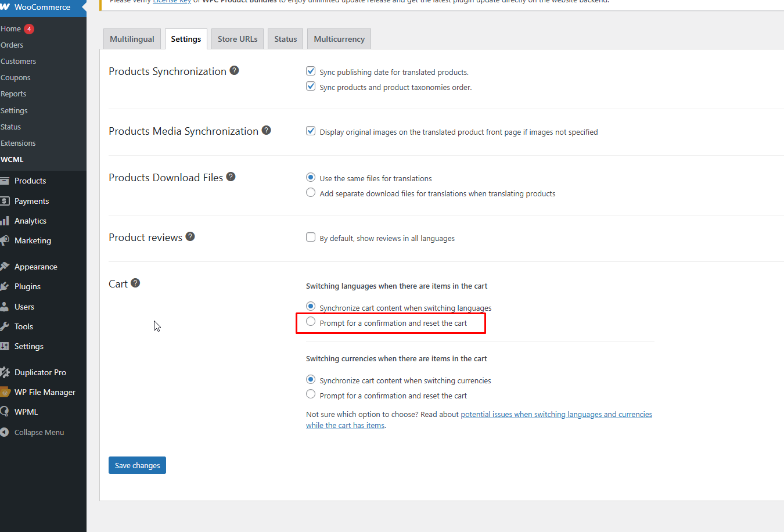
Task: Choose Prompt for confirmation under switching languages
Action: 311,321
